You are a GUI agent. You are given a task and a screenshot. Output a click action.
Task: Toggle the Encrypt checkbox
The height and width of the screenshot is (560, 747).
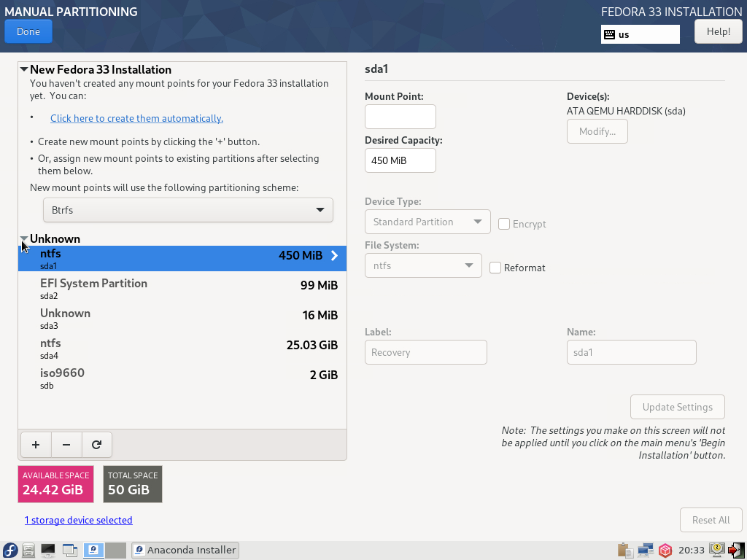click(x=504, y=224)
